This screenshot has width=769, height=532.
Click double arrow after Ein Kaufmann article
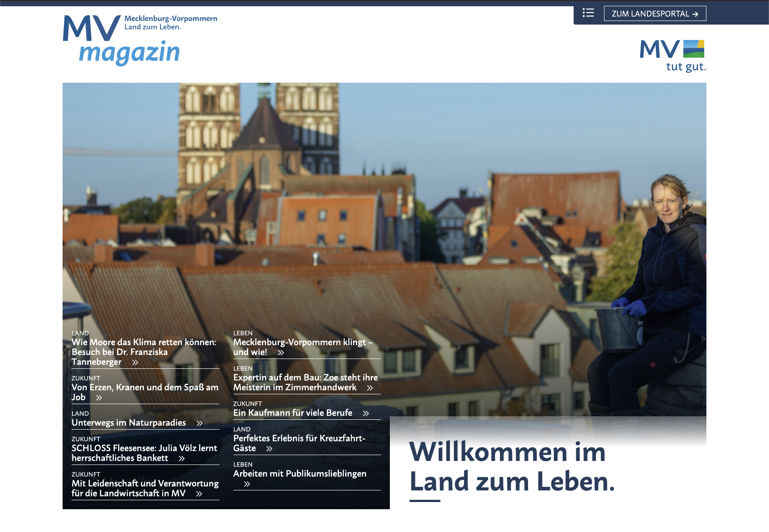366,414
